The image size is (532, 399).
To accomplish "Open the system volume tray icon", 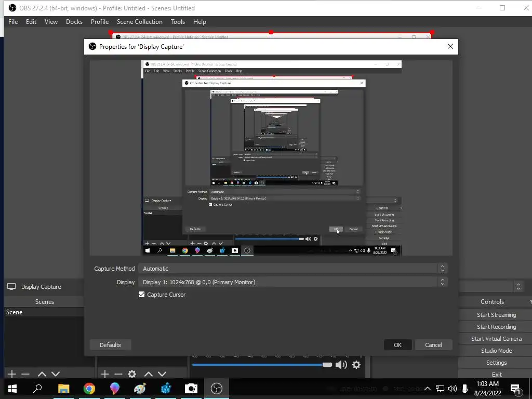I will pos(453,389).
